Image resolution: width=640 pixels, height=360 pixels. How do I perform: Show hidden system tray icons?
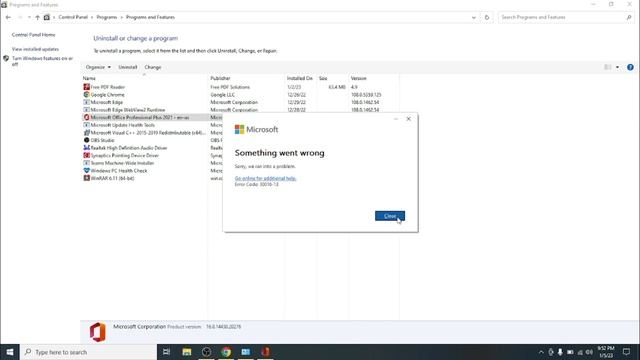point(541,352)
